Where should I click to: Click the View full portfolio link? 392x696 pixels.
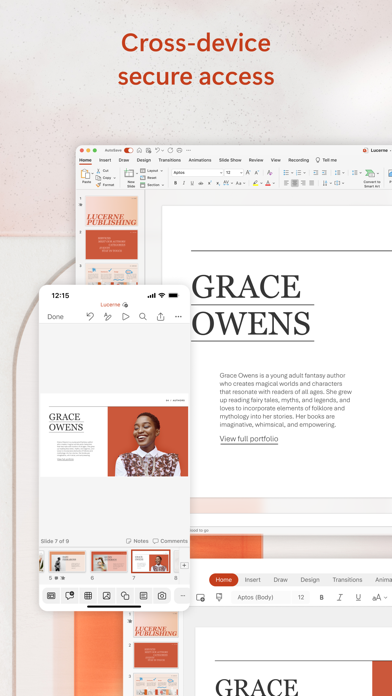click(249, 439)
